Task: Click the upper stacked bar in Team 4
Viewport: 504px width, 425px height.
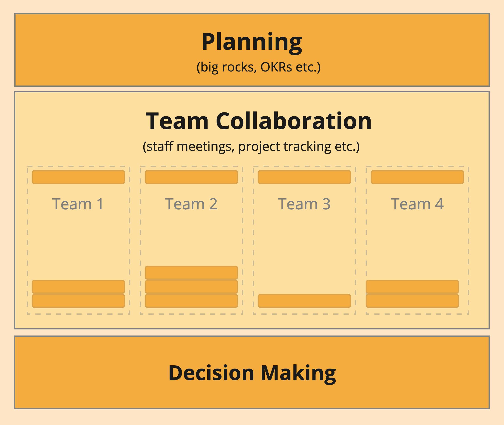Action: click(412, 286)
